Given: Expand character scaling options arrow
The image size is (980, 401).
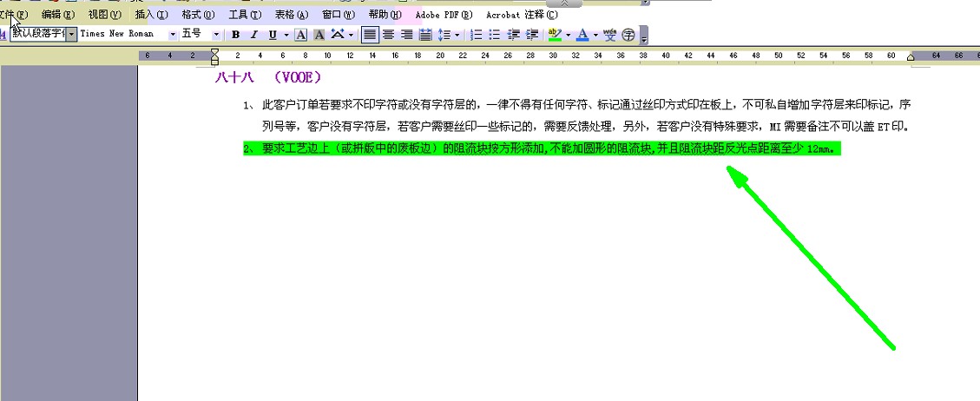Looking at the screenshot, I should click(352, 35).
